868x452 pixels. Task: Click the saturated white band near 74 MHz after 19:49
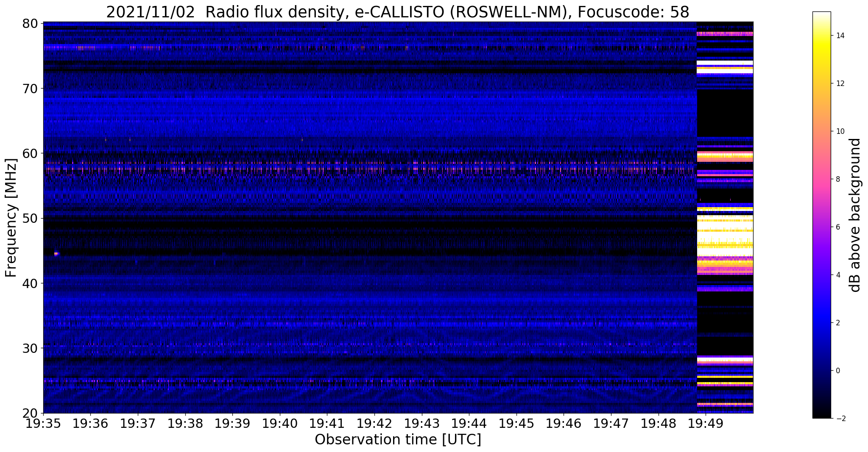click(725, 63)
